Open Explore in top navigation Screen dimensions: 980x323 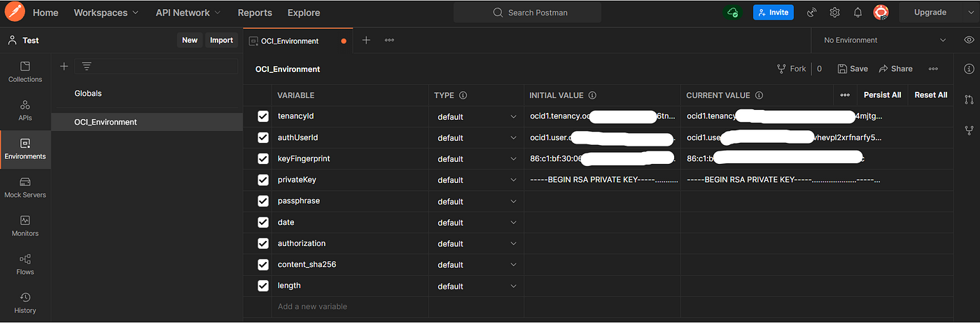(x=304, y=13)
